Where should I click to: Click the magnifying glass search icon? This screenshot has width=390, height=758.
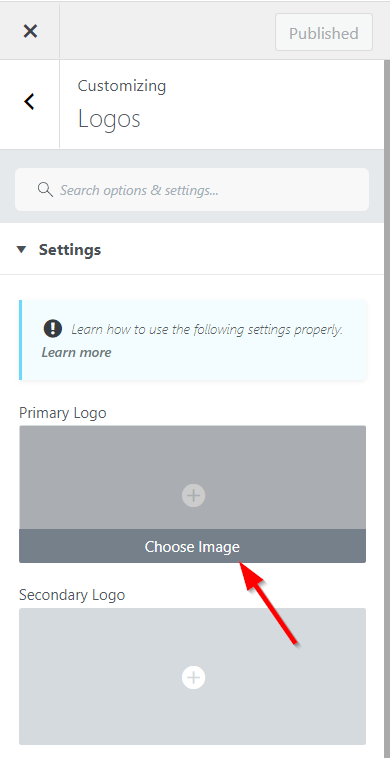pyautogui.click(x=45, y=190)
